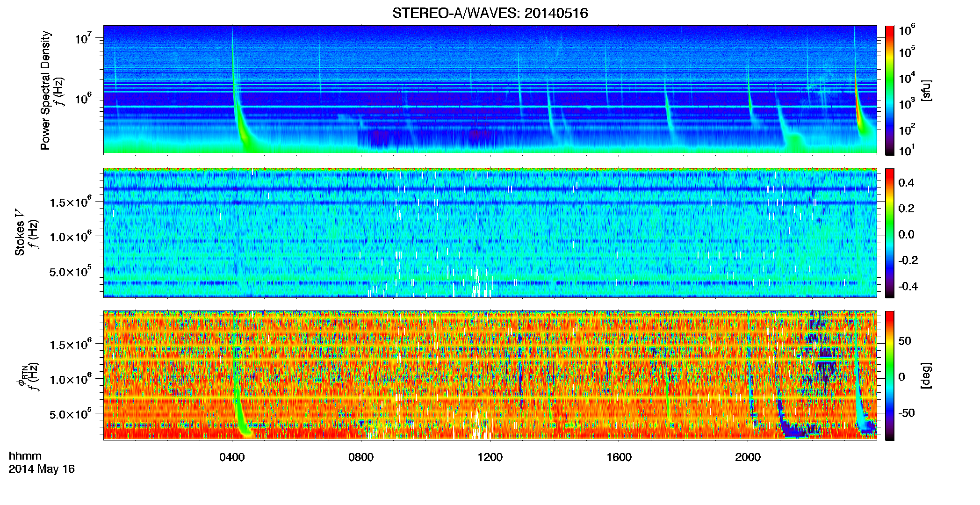
Task: Select the φ RTN axis label
Action: [x=22, y=375]
